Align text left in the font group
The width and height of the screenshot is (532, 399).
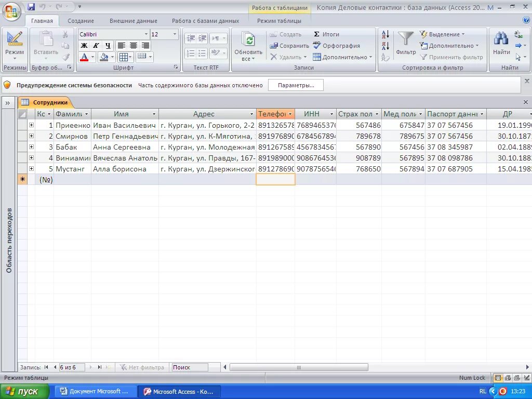pos(122,46)
